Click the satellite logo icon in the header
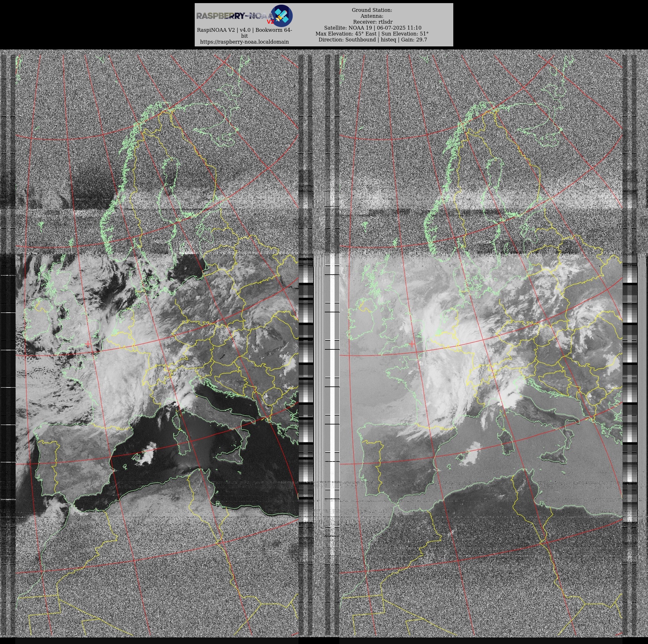This screenshot has width=648, height=644. pos(281,16)
